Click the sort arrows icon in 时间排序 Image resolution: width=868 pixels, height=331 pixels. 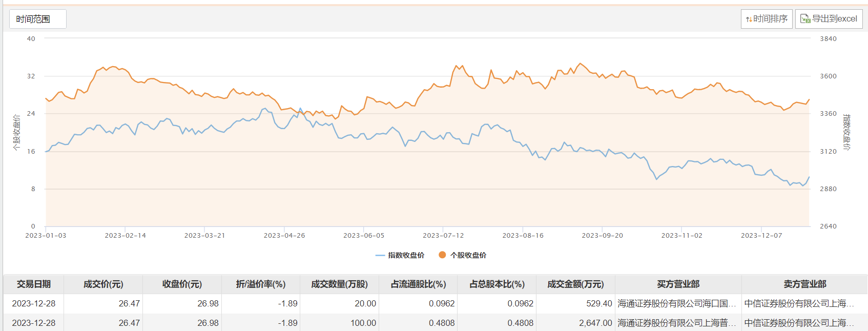click(x=749, y=19)
